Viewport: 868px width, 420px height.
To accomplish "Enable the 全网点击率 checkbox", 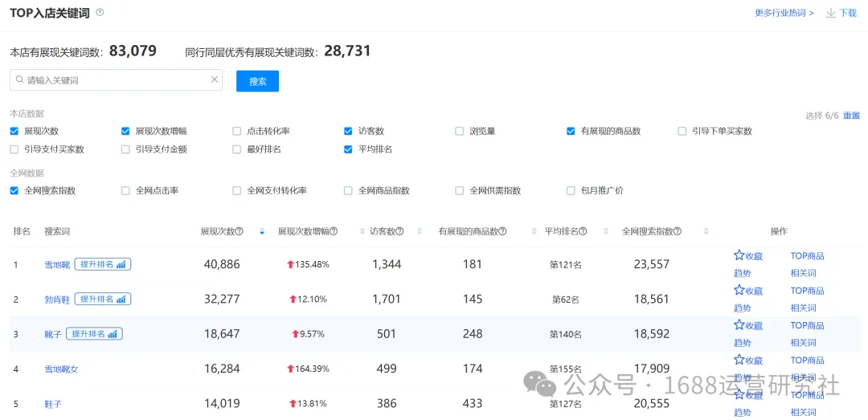I will click(125, 191).
